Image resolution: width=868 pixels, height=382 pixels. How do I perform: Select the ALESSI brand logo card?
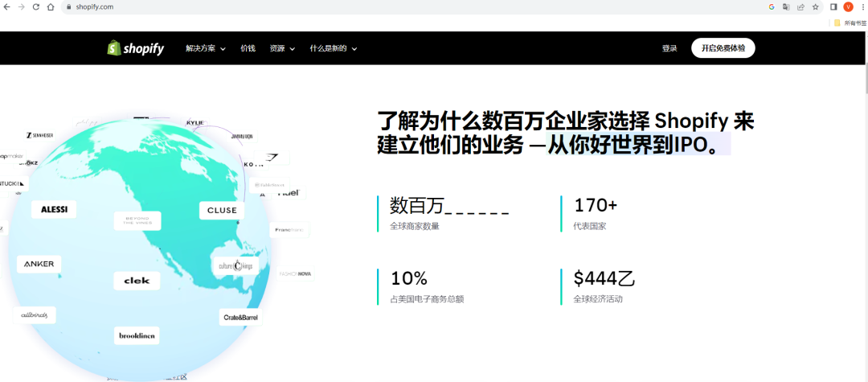(54, 210)
